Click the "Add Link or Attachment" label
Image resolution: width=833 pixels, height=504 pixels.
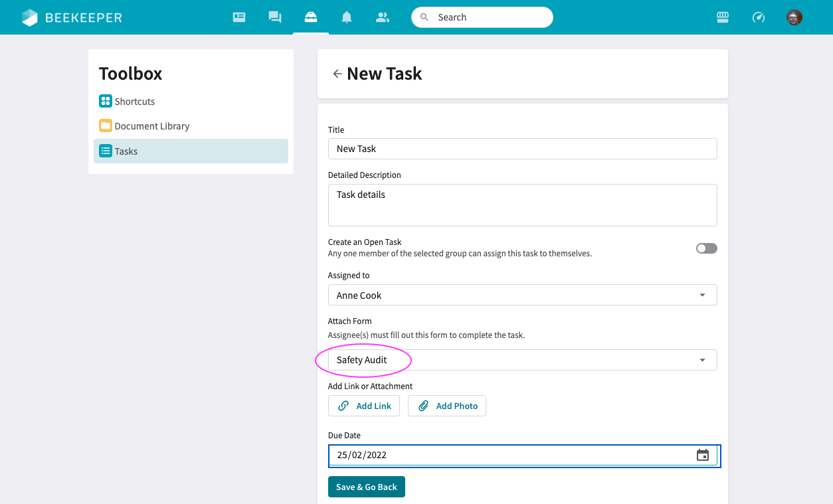[x=371, y=386]
